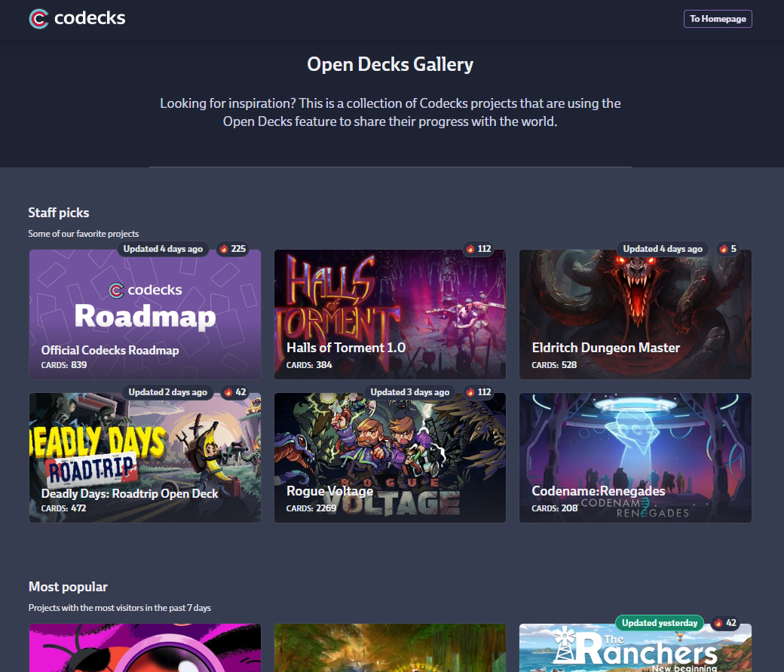Click flame icon on Deadly Days card
Screen dimensions: 784x672
point(228,391)
